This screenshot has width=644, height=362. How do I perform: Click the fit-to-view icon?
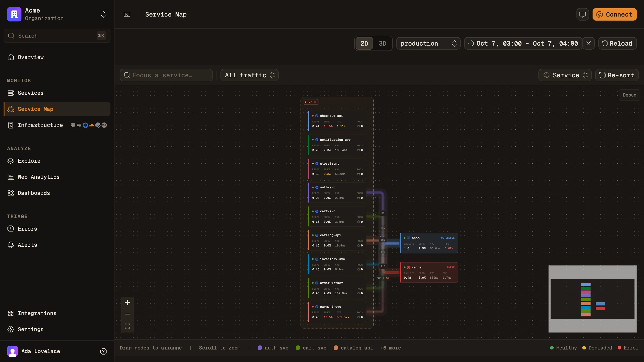pos(127,326)
